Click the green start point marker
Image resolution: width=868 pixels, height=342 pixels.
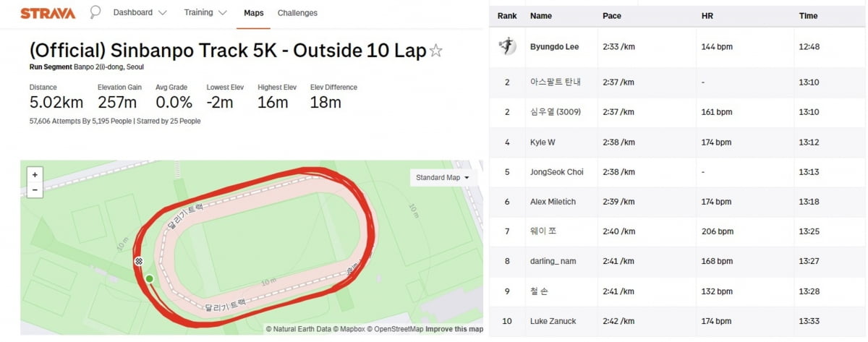[149, 278]
